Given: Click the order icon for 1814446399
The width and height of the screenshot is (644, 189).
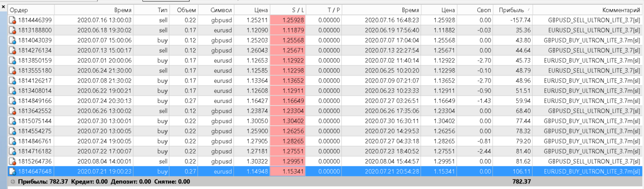Looking at the screenshot, I should (x=13, y=20).
